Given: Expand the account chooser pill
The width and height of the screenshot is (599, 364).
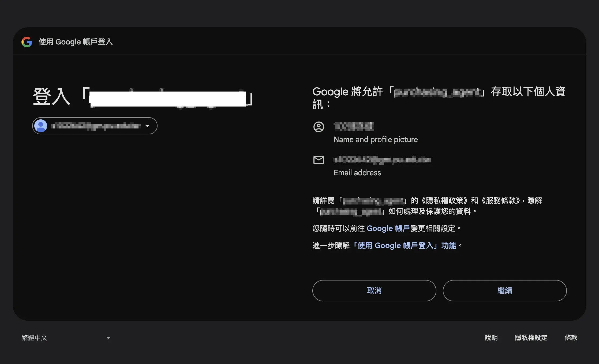Looking at the screenshot, I should coord(95,126).
